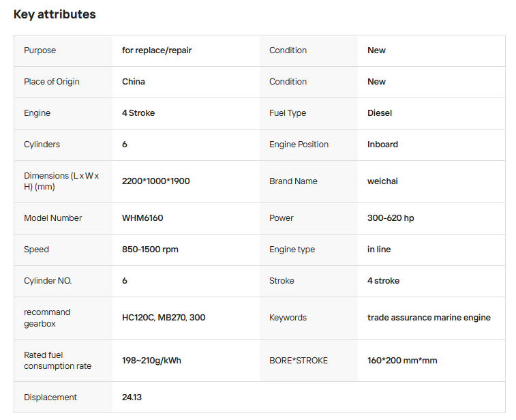The height and width of the screenshot is (420, 516).
Task: Select the China value text
Action: click(134, 82)
